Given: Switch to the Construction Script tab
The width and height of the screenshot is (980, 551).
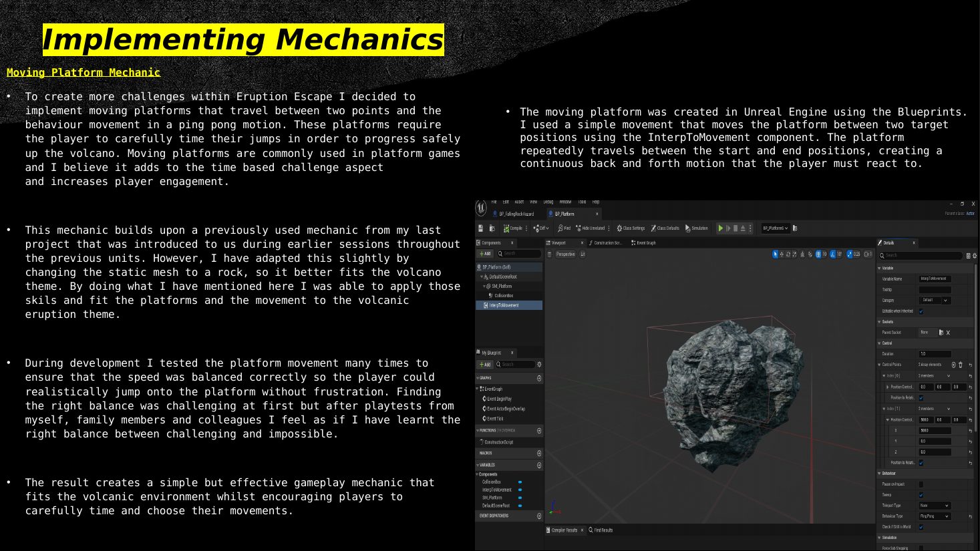Looking at the screenshot, I should tap(605, 243).
